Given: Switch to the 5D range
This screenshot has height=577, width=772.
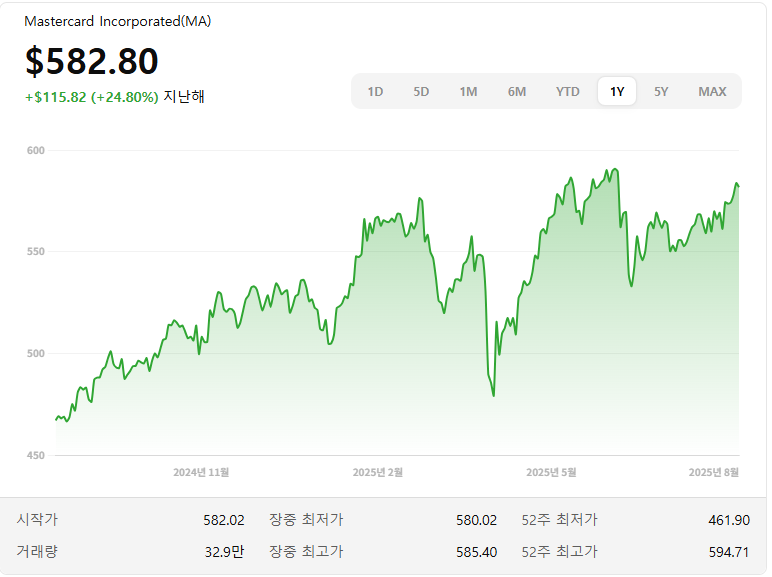Looking at the screenshot, I should pyautogui.click(x=421, y=92).
